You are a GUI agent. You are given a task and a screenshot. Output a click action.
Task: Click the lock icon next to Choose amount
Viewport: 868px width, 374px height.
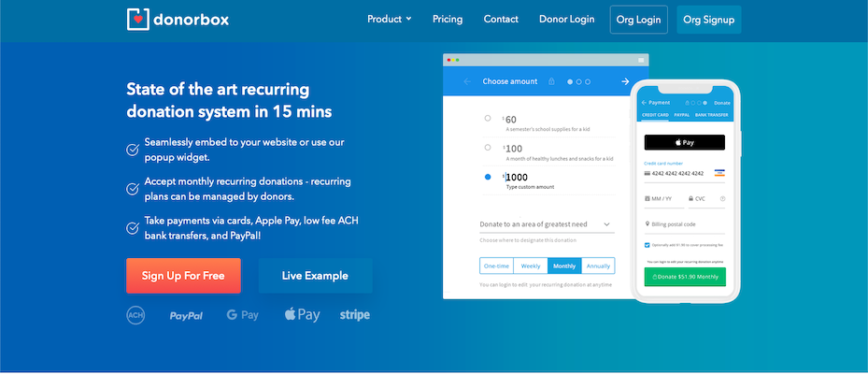tap(551, 81)
